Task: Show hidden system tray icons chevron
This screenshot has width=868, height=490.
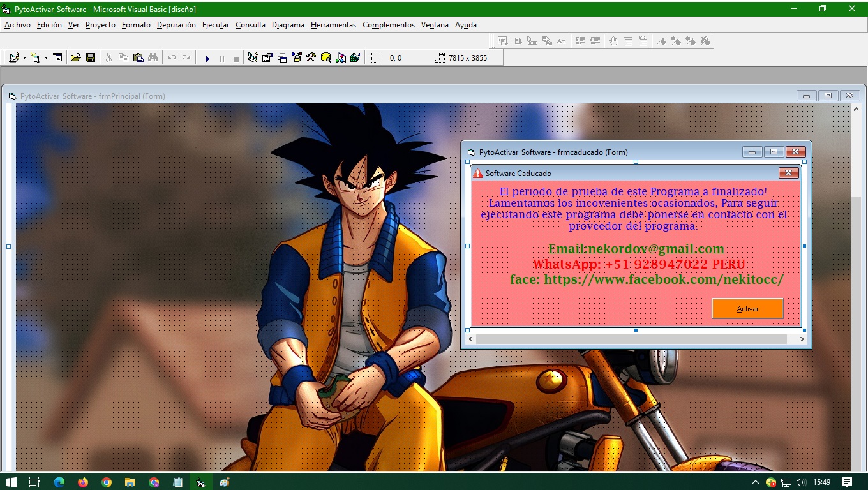Action: click(755, 482)
